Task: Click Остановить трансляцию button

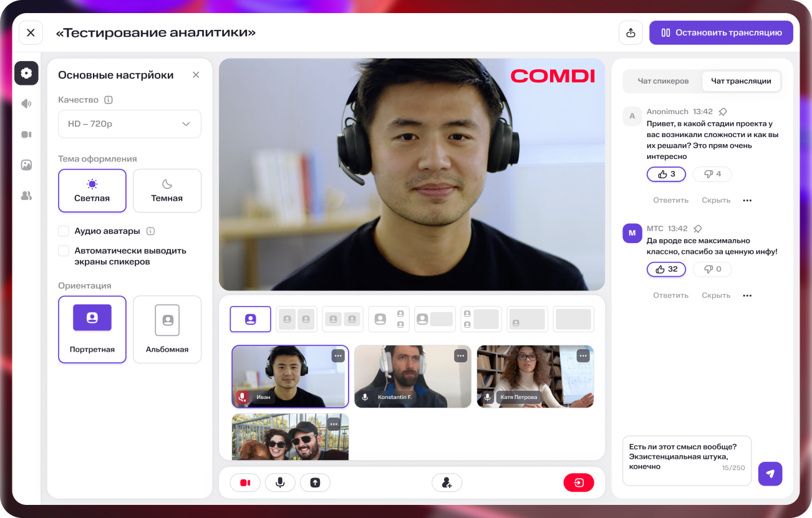Action: point(721,32)
